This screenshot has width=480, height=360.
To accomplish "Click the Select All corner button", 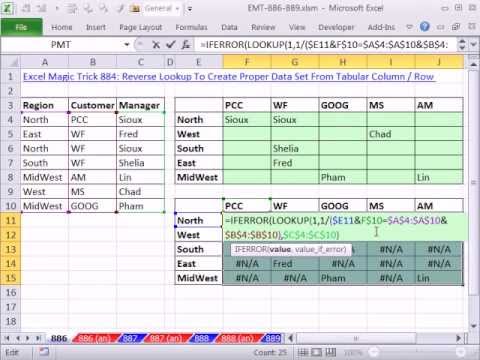I will (x=11, y=62).
